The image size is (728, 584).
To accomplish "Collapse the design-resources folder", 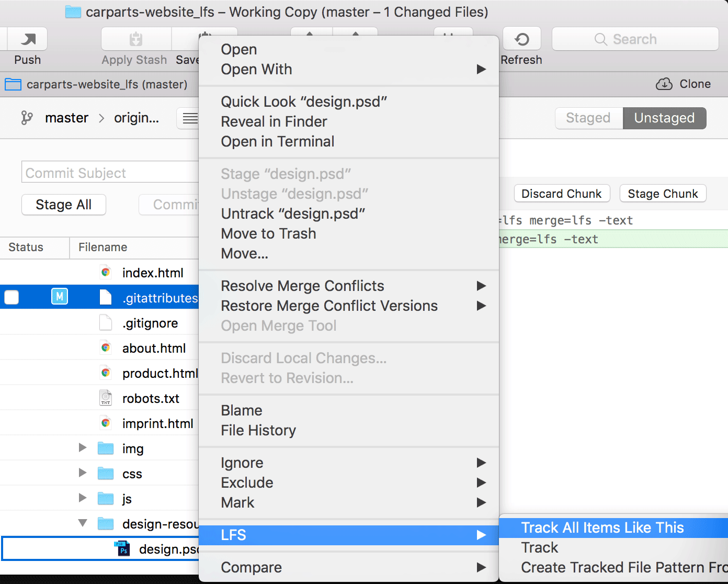I will coord(82,523).
